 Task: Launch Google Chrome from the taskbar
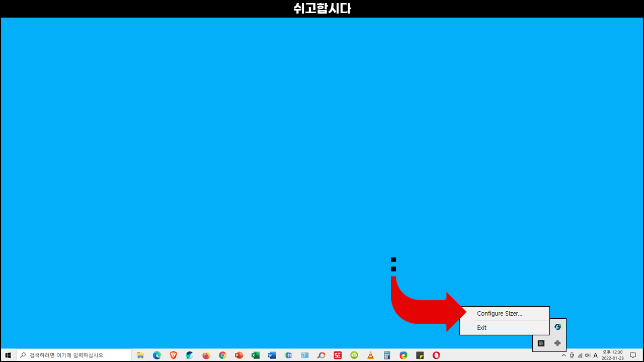[222, 355]
